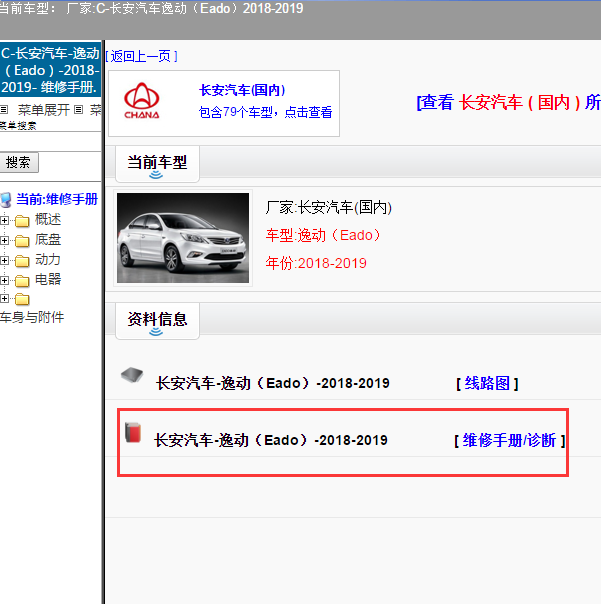Click the 动力 folder icon
The image size is (601, 604).
tap(22, 261)
